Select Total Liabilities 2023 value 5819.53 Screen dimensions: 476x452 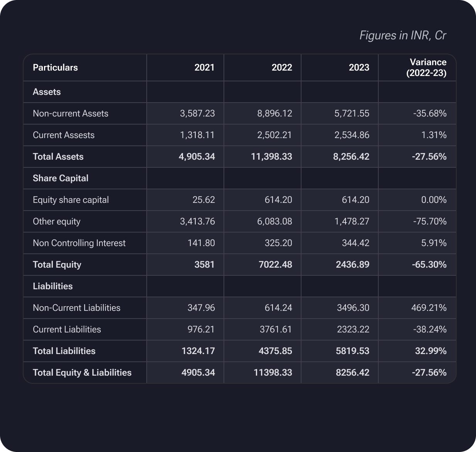click(352, 351)
